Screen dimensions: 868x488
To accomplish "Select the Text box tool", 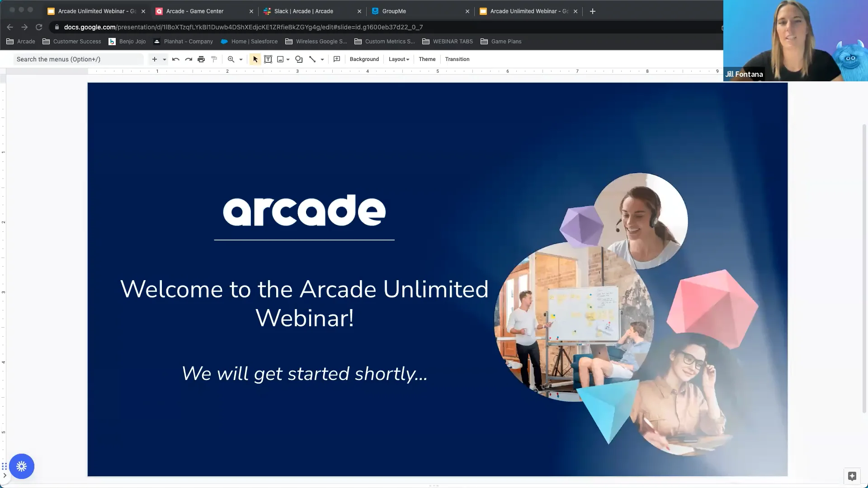I will point(268,59).
